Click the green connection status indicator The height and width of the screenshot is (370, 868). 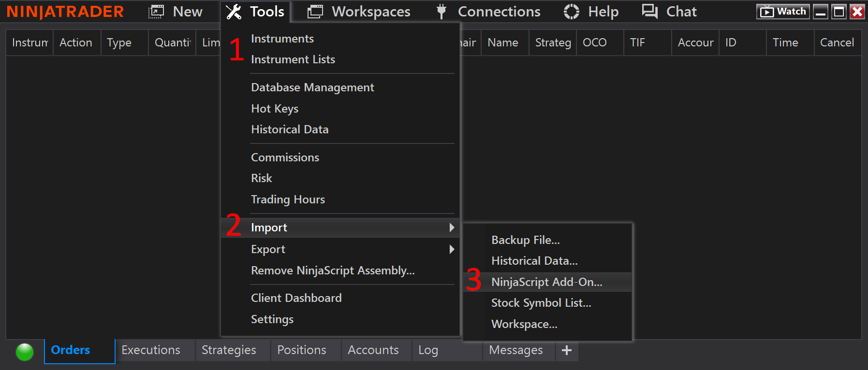(x=25, y=352)
